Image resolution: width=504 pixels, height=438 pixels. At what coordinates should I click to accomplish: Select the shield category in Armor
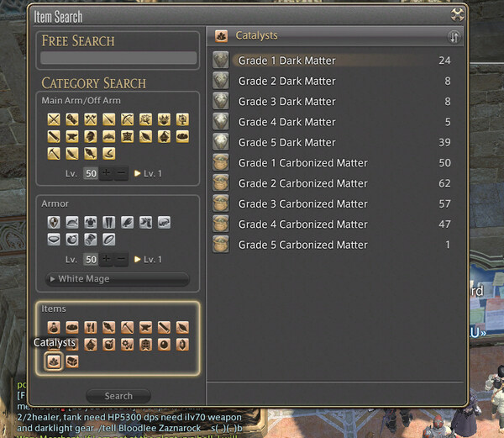click(x=54, y=222)
